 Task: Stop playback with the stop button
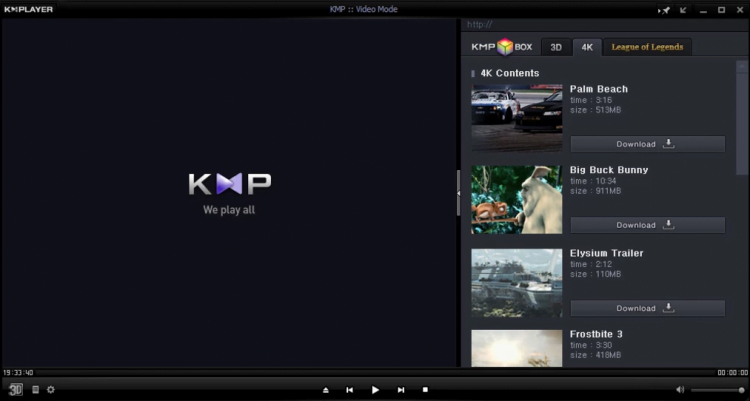point(425,390)
